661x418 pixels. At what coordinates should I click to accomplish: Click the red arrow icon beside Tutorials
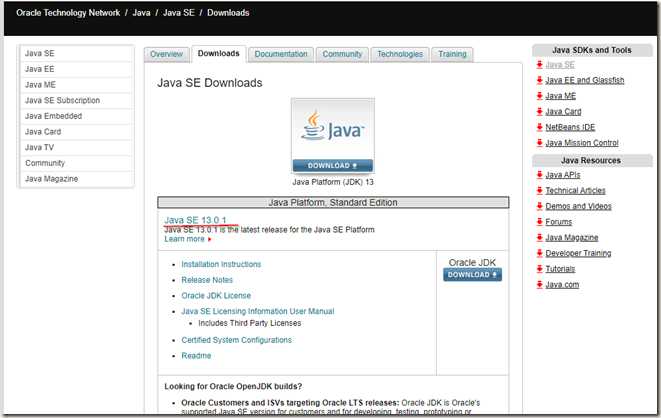point(539,268)
